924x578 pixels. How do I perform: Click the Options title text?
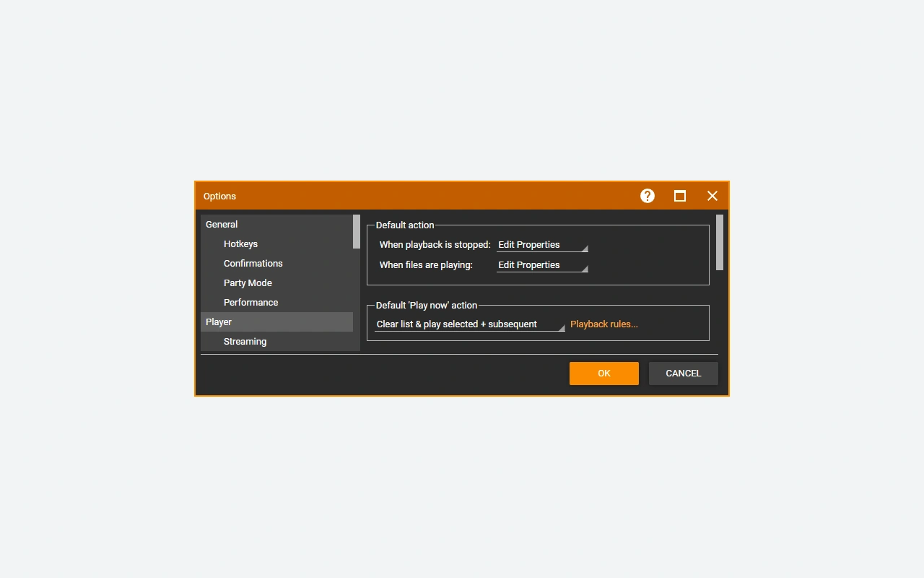click(219, 197)
